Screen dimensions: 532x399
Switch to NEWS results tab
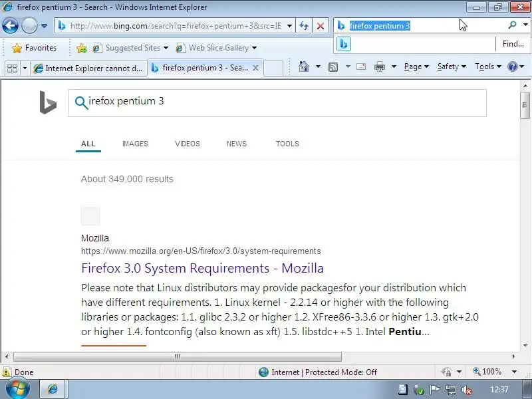click(237, 144)
